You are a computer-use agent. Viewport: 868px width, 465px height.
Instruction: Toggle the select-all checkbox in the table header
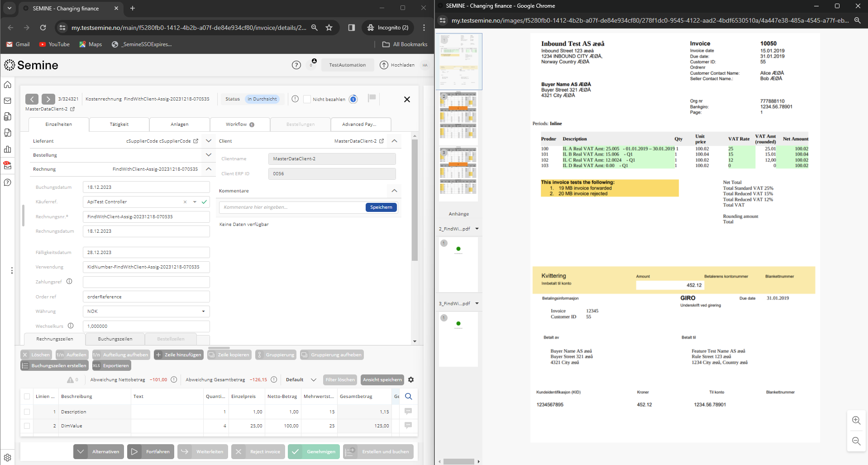27,396
